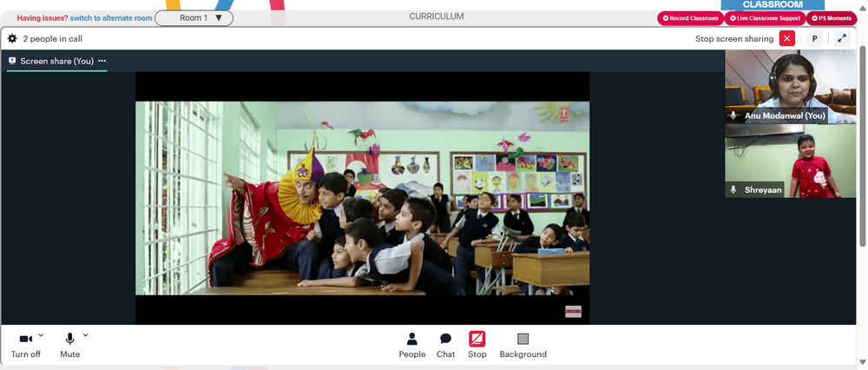Enter fullscreen with the expand arrows icon

842,39
